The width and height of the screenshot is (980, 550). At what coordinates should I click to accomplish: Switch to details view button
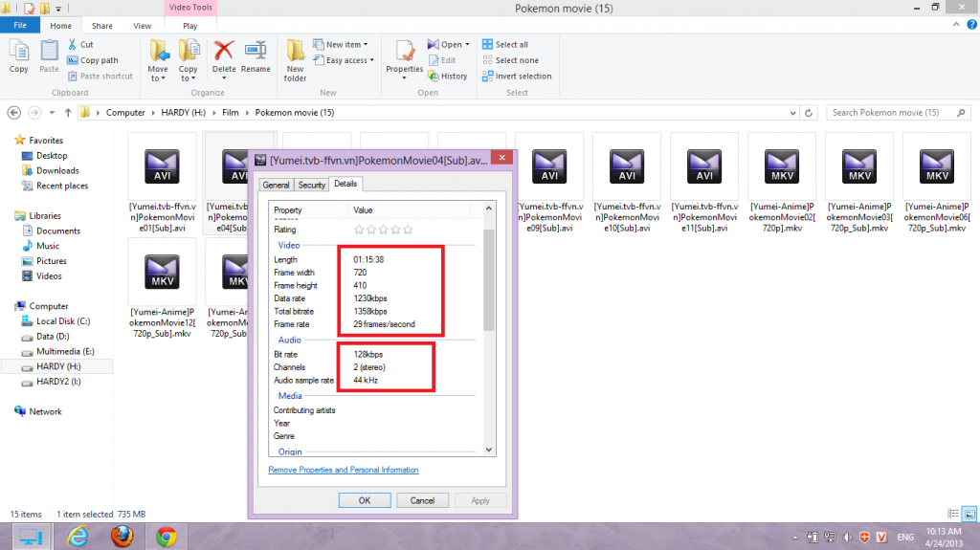953,514
